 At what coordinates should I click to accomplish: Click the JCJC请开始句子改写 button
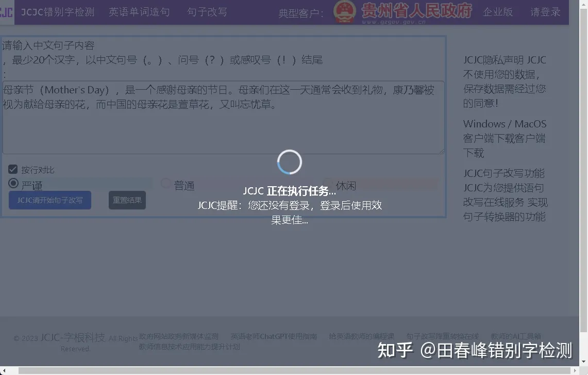[x=50, y=200]
